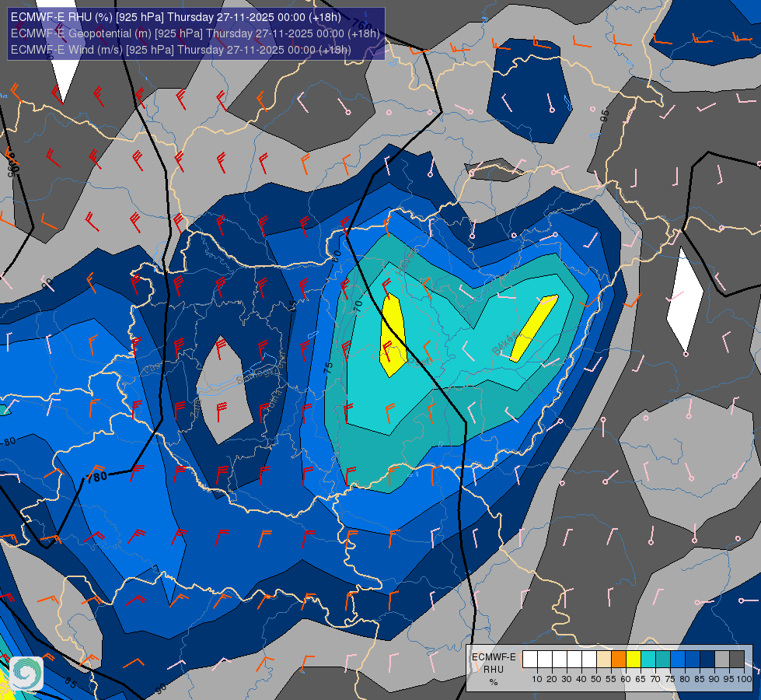Click the 10 value in the legend scale
This screenshot has height=700, width=761.
tap(537, 679)
